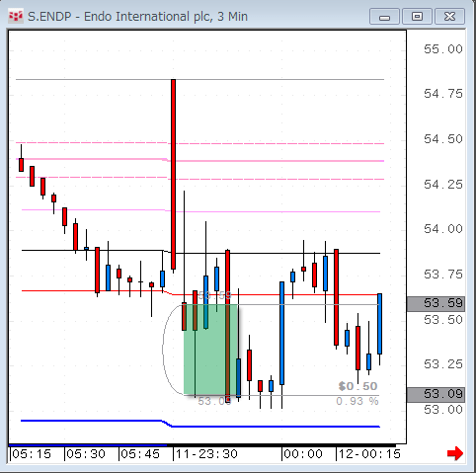Click the 05:15 time axis label
476x473 pixels.
(32, 454)
